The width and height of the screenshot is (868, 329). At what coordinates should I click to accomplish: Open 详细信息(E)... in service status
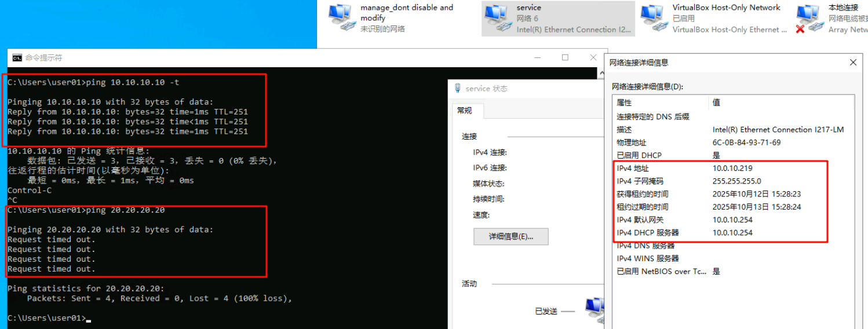510,236
